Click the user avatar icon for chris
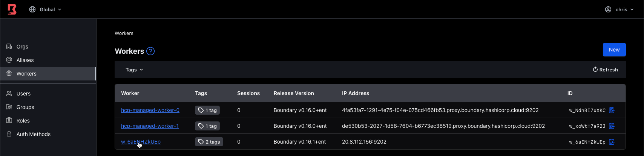The height and width of the screenshot is (156, 644). (608, 9)
